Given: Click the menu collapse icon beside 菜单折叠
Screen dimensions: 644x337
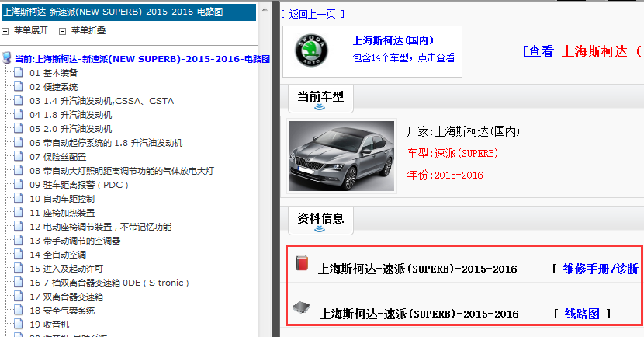Looking at the screenshot, I should click(x=62, y=31).
